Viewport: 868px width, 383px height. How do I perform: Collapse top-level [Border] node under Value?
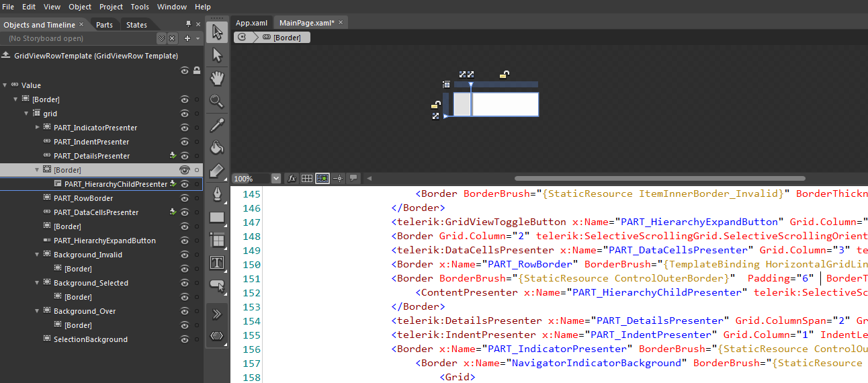pos(15,99)
